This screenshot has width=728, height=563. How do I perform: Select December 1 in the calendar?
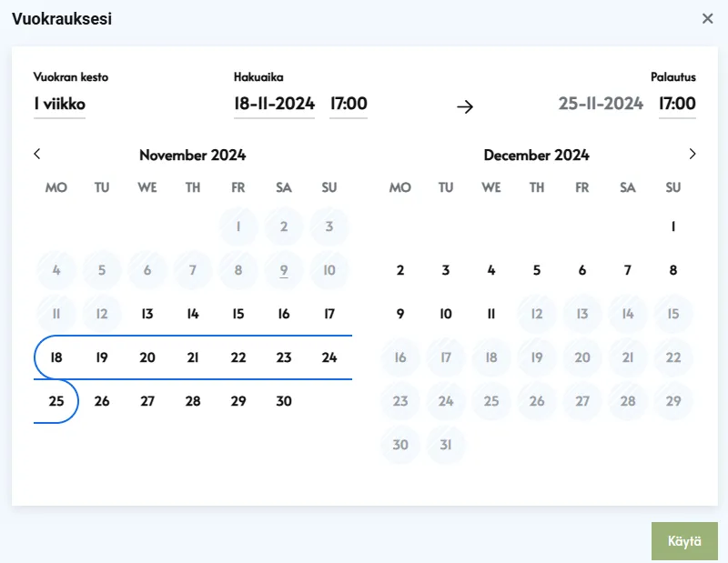pos(673,226)
